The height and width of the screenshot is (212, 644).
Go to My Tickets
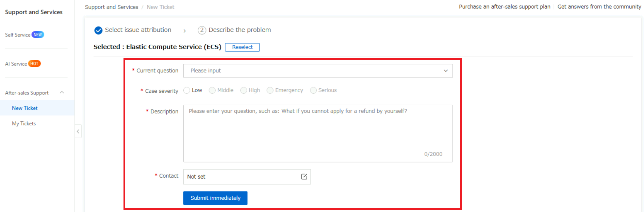click(x=24, y=123)
